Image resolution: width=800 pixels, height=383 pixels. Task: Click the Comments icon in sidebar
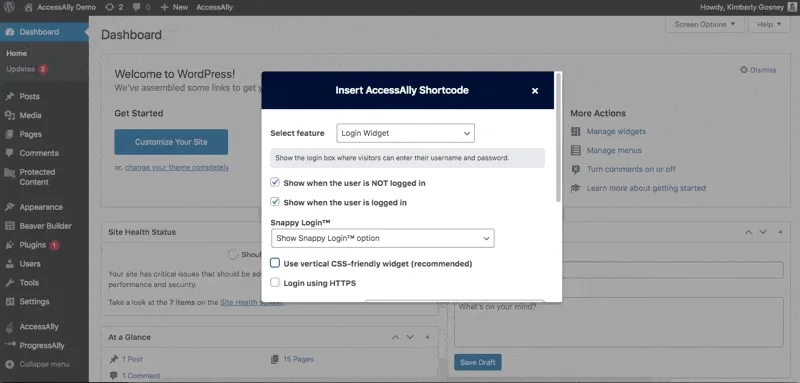click(9, 153)
